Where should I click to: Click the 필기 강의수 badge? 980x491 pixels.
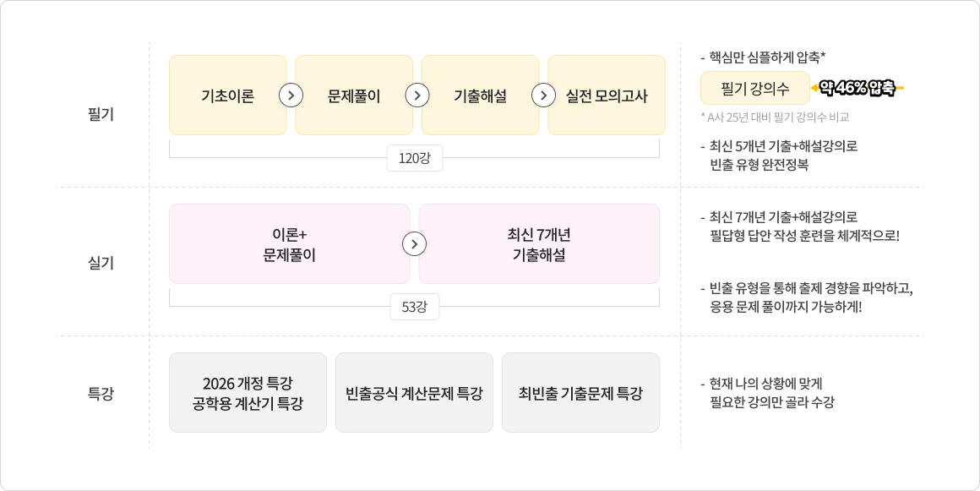point(755,88)
